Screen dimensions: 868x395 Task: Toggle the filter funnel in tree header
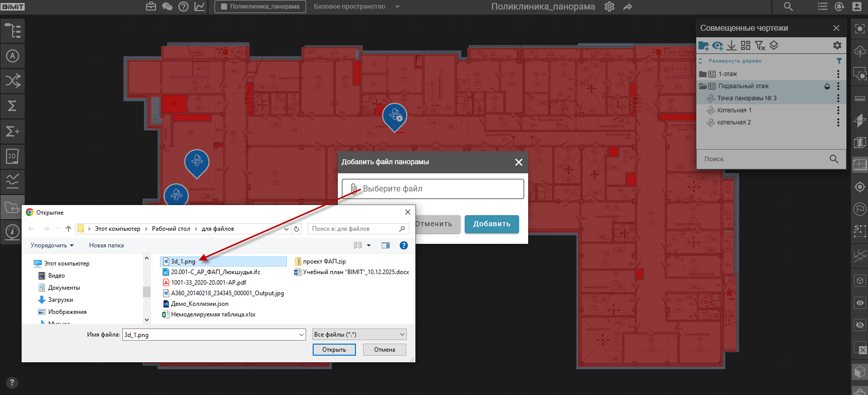[839, 61]
